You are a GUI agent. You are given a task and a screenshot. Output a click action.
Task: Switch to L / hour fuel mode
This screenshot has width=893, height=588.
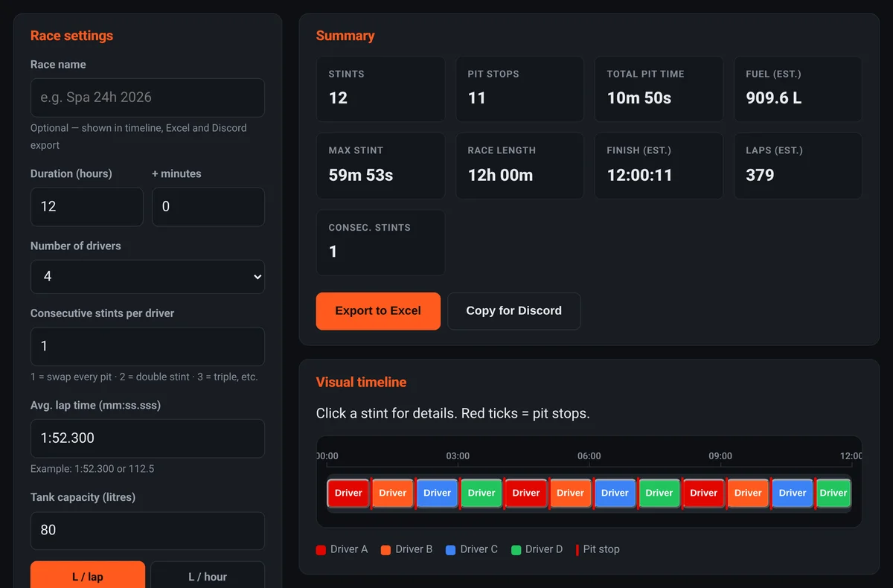[x=208, y=575]
